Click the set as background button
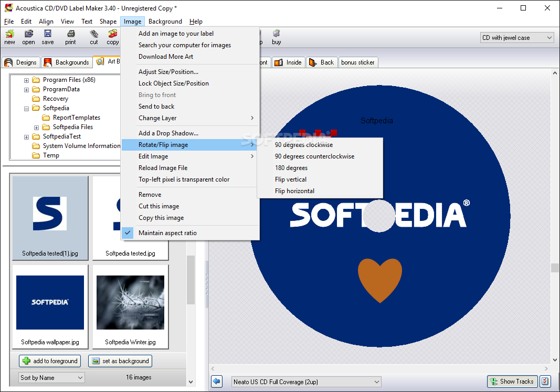 point(120,361)
